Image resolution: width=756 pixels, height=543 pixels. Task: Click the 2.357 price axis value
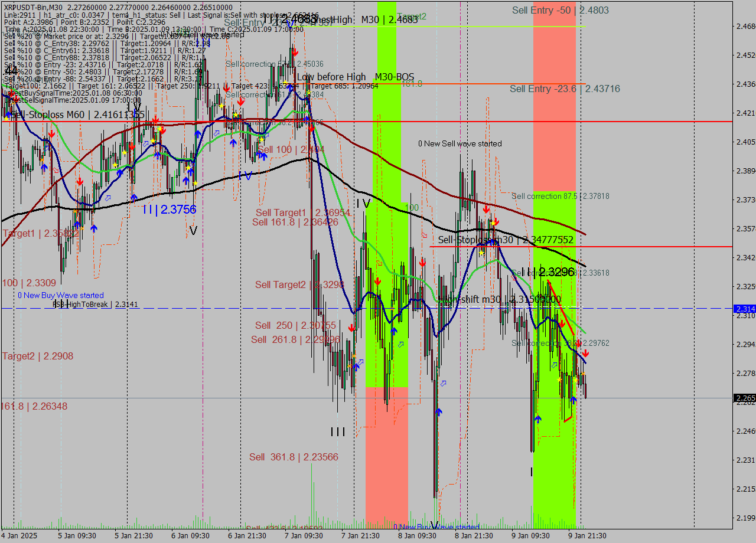click(745, 228)
